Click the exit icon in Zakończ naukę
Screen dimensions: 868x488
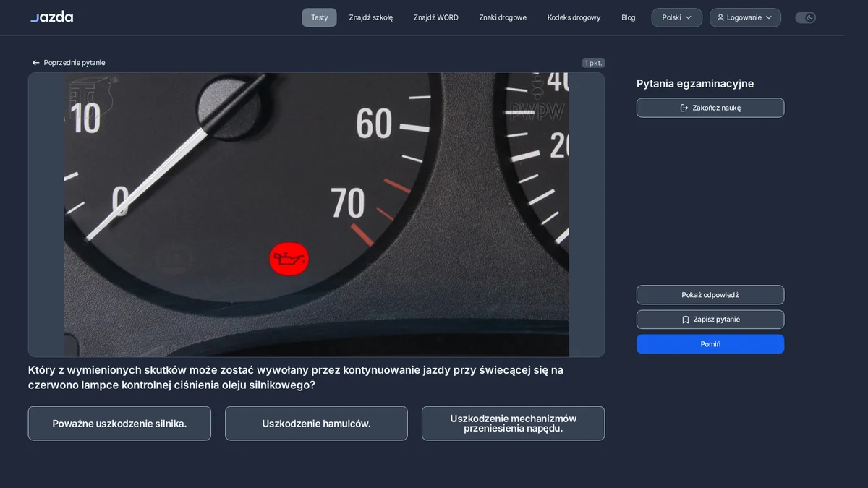pyautogui.click(x=684, y=108)
